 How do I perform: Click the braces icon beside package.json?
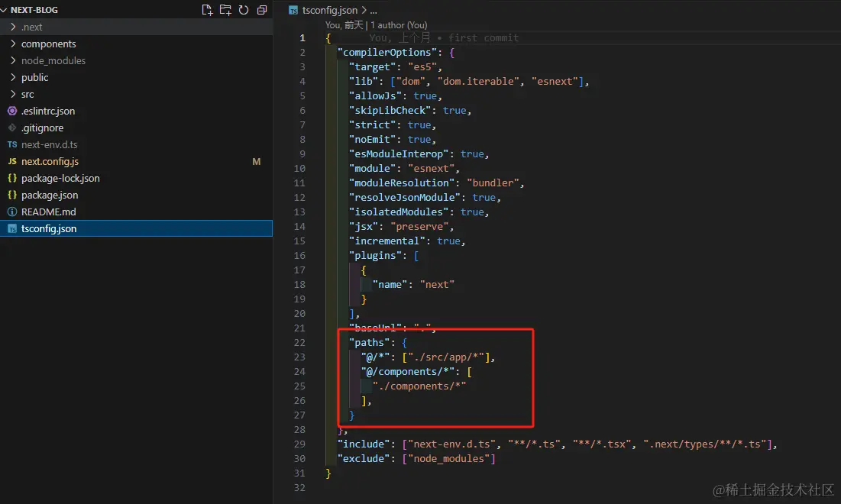click(12, 195)
